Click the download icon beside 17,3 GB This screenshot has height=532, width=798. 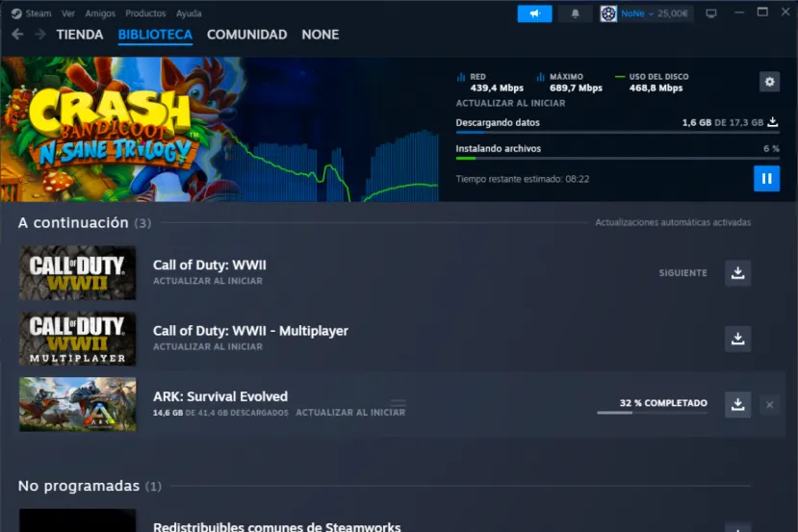pos(773,122)
